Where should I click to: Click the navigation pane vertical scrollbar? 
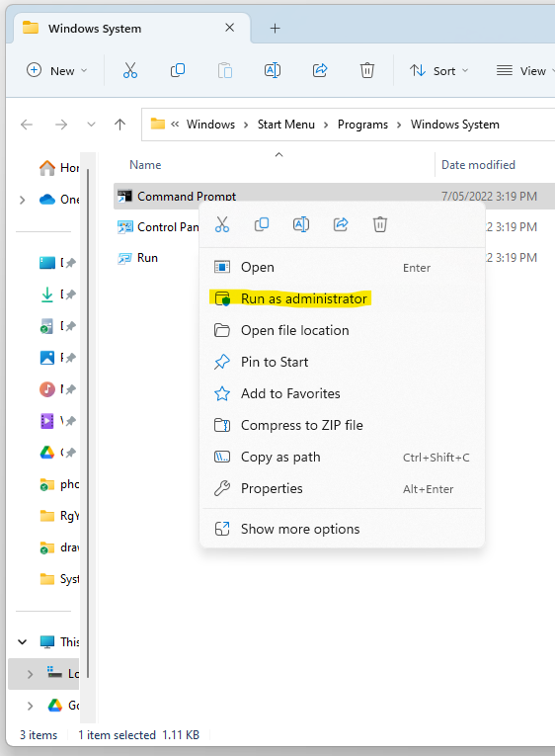tap(88, 422)
